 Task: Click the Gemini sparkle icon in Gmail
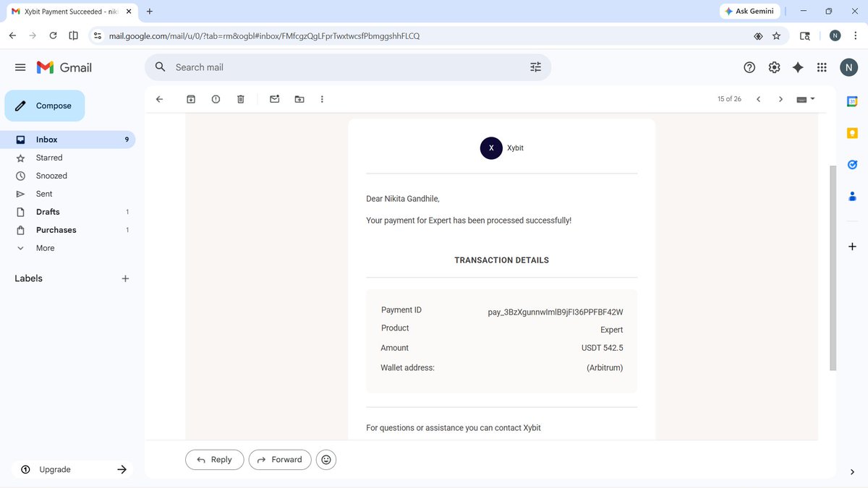click(798, 67)
